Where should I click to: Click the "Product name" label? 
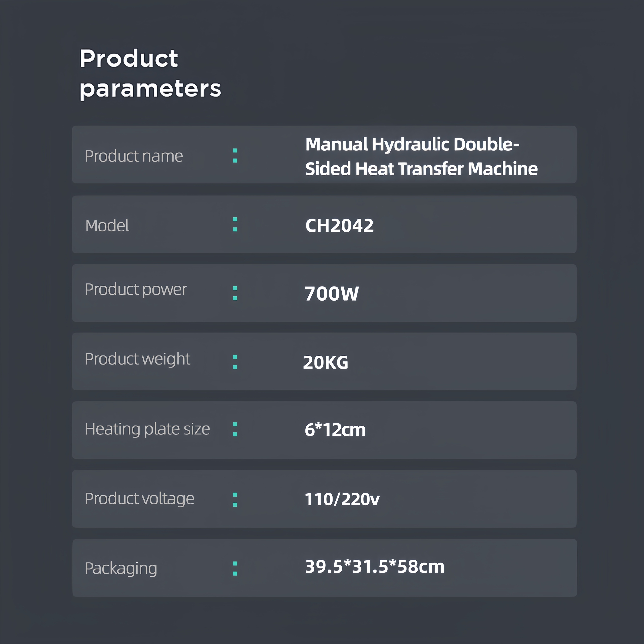[x=134, y=156]
